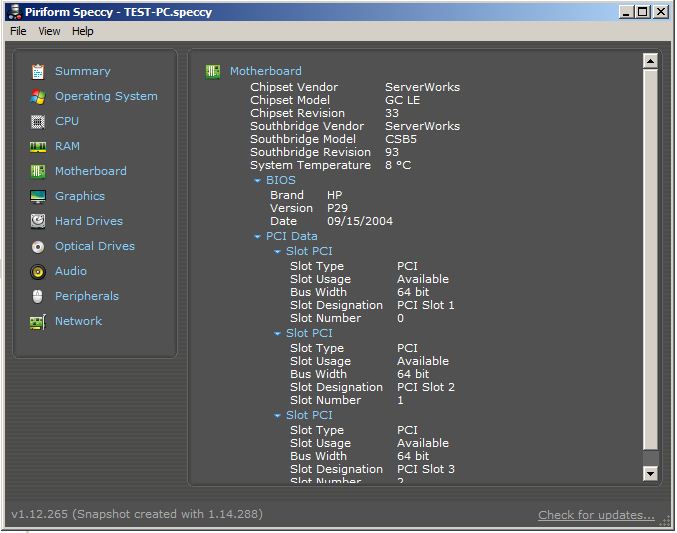Image resolution: width=677 pixels, height=533 pixels.
Task: Click the System Temperature value 8 °C
Action: tap(398, 165)
